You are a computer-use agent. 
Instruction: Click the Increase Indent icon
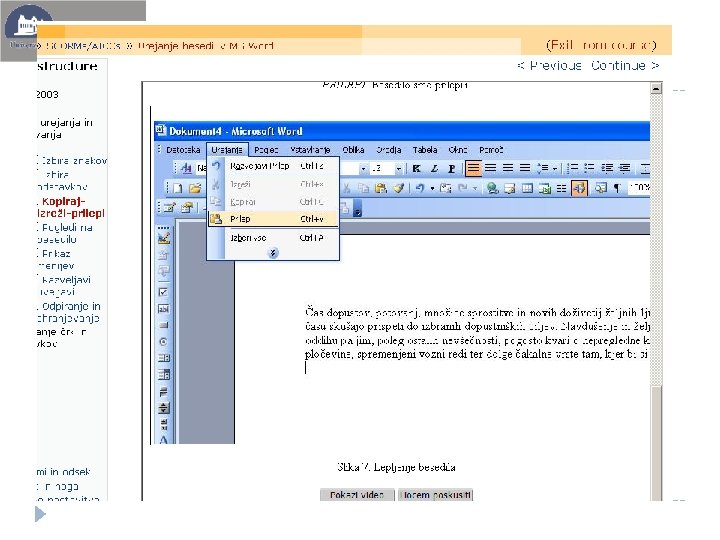point(624,169)
